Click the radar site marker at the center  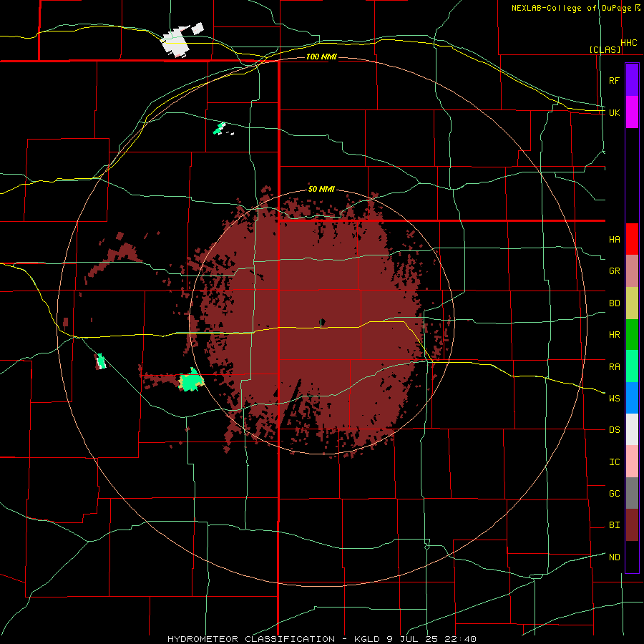323,322
